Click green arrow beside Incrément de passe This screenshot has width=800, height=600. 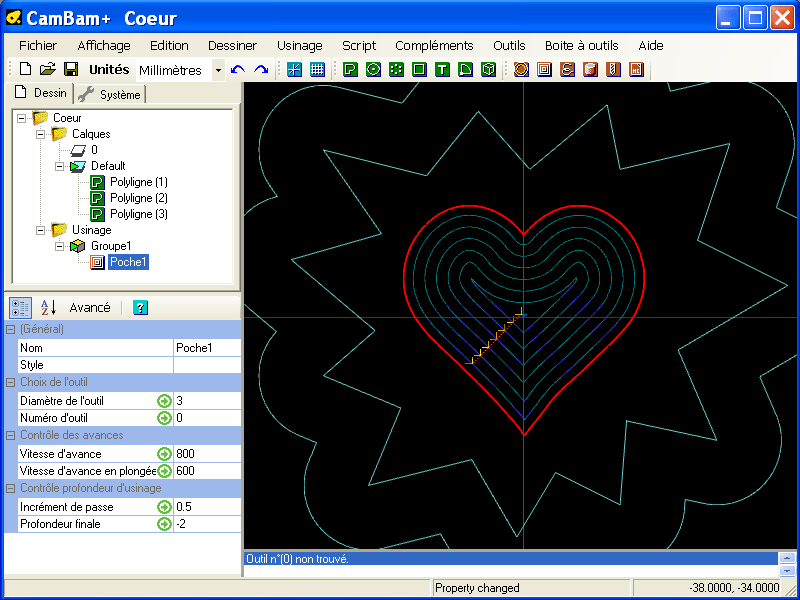pyautogui.click(x=164, y=507)
